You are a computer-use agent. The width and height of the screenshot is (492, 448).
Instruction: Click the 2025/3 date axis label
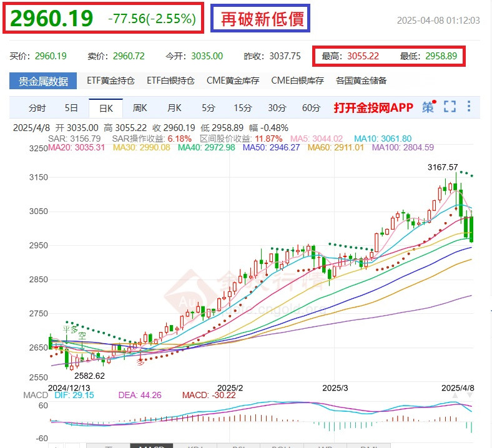pyautogui.click(x=335, y=388)
